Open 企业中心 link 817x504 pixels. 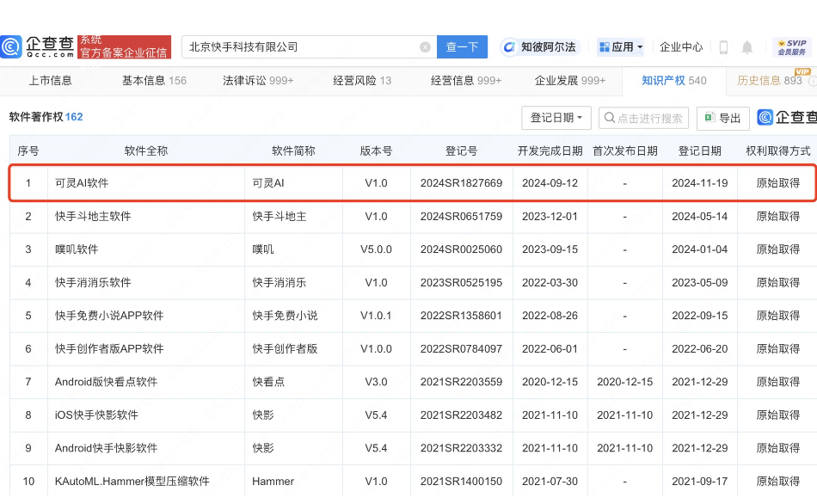click(681, 47)
